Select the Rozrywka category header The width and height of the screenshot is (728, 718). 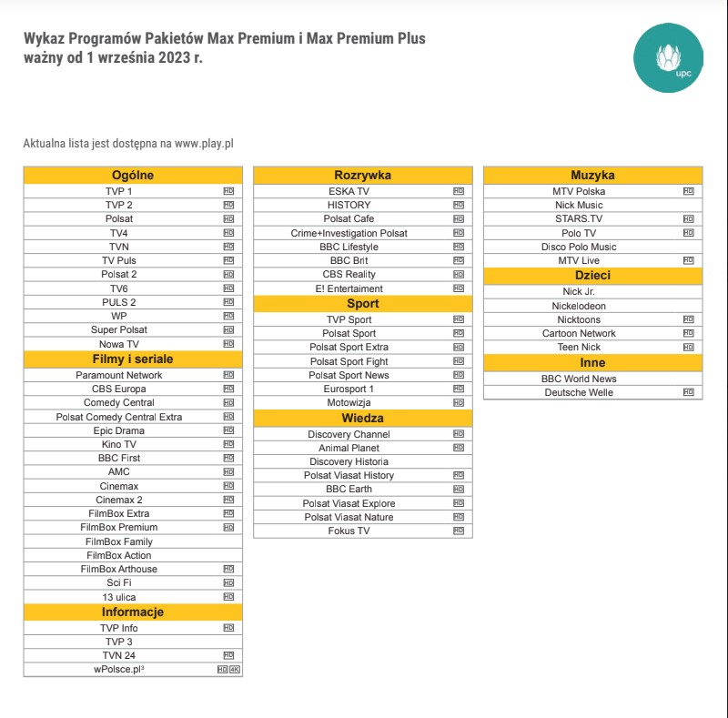(x=363, y=175)
